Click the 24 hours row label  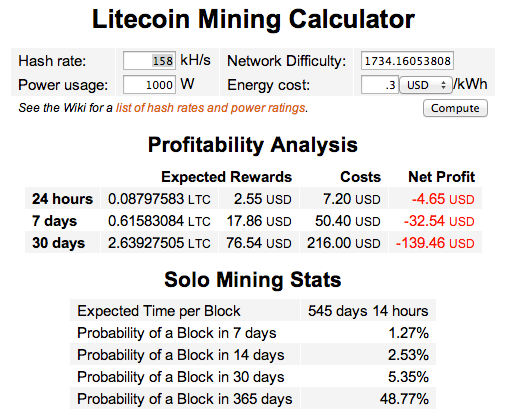click(62, 199)
